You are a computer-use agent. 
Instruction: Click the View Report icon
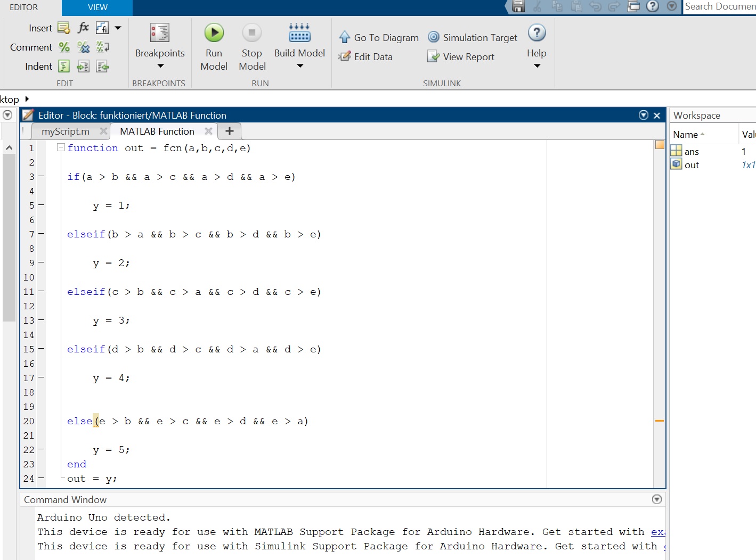[x=434, y=56]
